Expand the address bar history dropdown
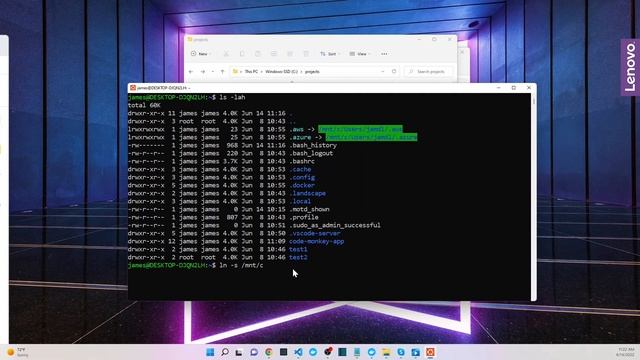The width and height of the screenshot is (640, 360). click(382, 71)
